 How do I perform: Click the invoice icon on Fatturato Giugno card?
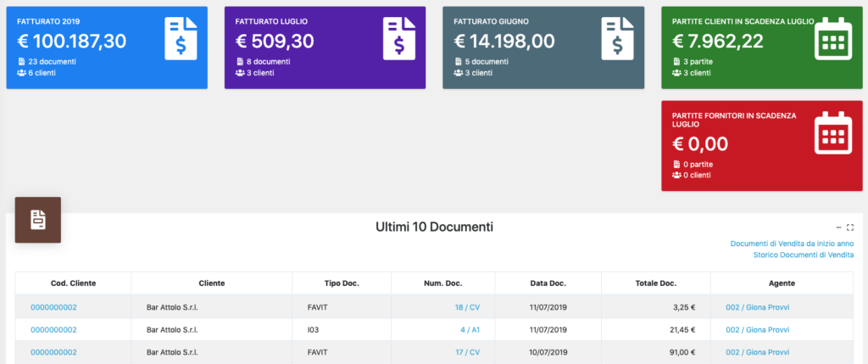pyautogui.click(x=618, y=38)
